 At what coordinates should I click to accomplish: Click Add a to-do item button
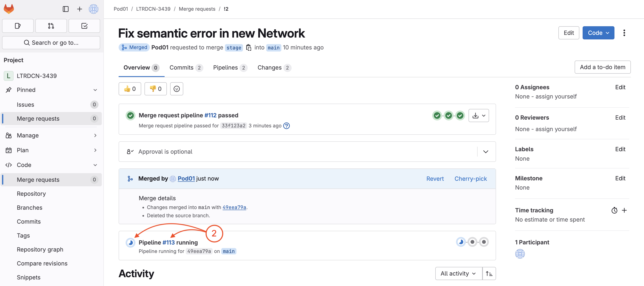pyautogui.click(x=603, y=67)
